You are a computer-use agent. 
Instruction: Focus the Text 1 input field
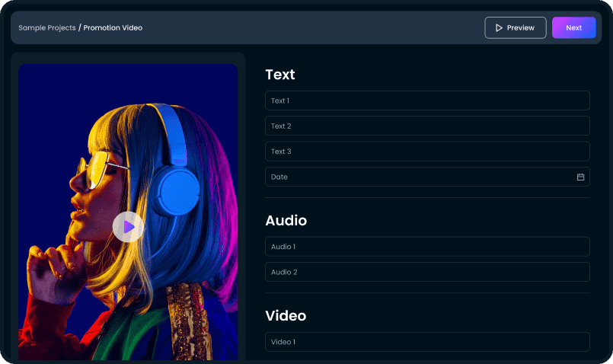tap(427, 101)
